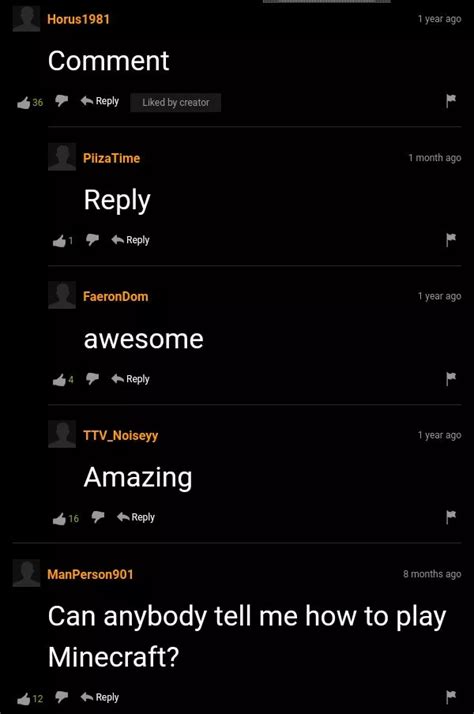Reply to Horus1981's comment
The height and width of the screenshot is (714, 474).
pos(100,101)
